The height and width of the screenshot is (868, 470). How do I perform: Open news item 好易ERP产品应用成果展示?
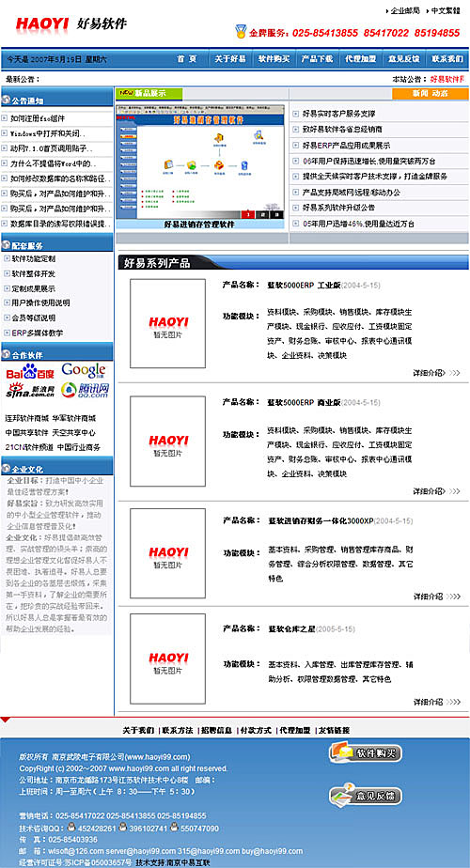(x=347, y=146)
